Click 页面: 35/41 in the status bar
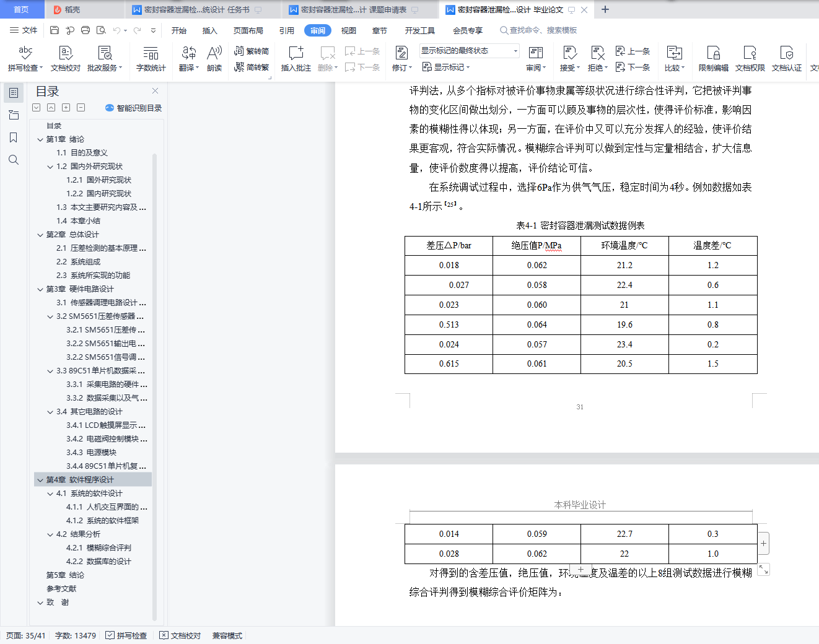The image size is (819, 644). (x=26, y=635)
